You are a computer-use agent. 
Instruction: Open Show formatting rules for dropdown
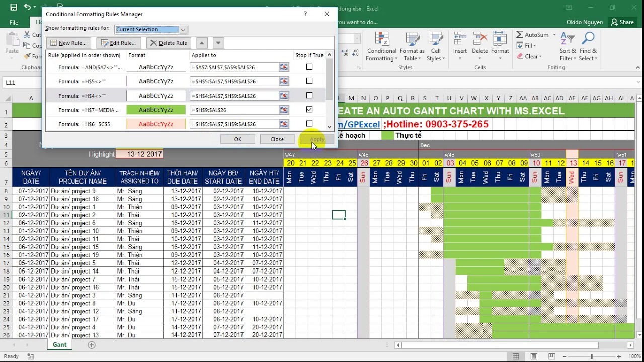tap(183, 29)
